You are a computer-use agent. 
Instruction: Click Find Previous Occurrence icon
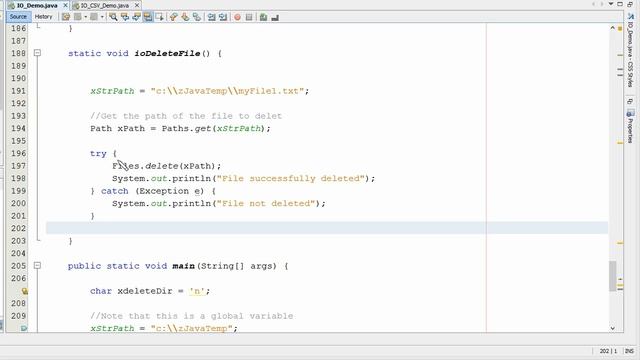tap(125, 17)
